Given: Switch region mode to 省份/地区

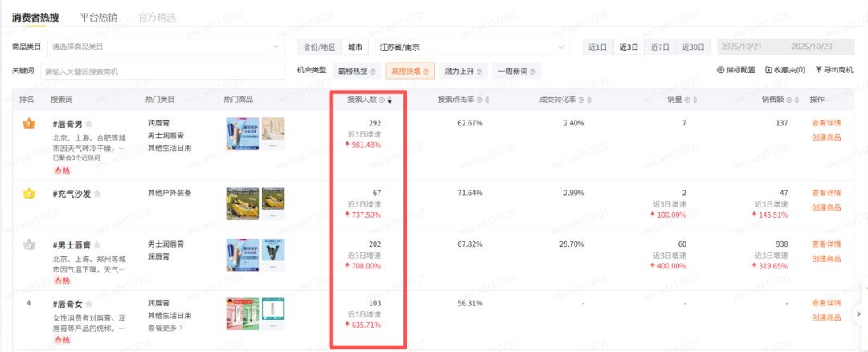Looking at the screenshot, I should [x=319, y=47].
